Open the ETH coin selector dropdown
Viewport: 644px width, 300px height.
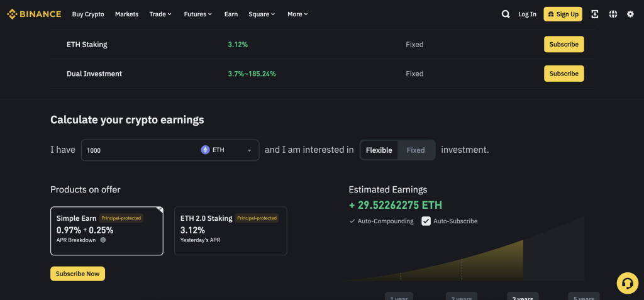click(x=226, y=150)
